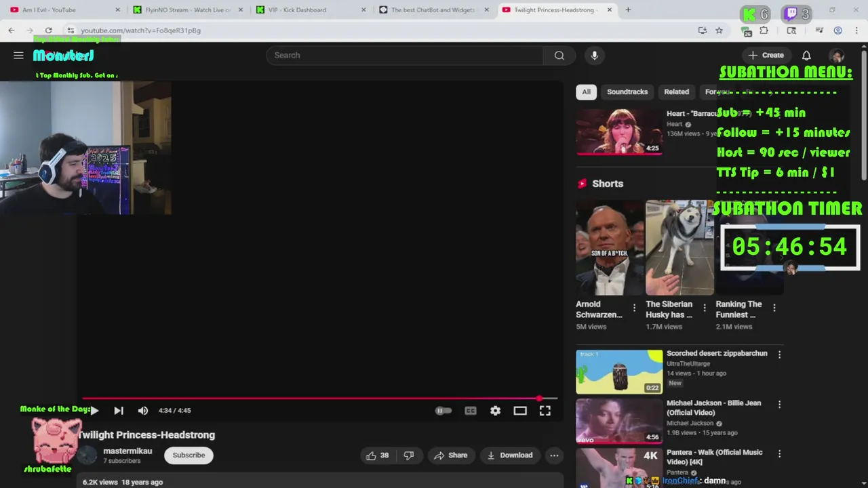Start voice search with the microphone icon
The width and height of the screenshot is (868, 488).
tap(594, 56)
